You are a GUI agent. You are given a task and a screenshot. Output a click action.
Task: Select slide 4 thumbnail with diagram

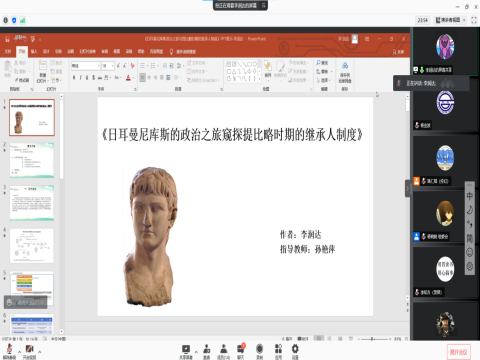32,246
